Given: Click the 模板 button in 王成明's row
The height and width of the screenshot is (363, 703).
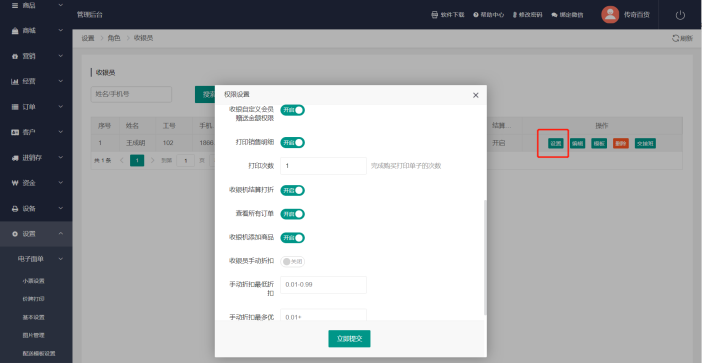Looking at the screenshot, I should (x=599, y=143).
